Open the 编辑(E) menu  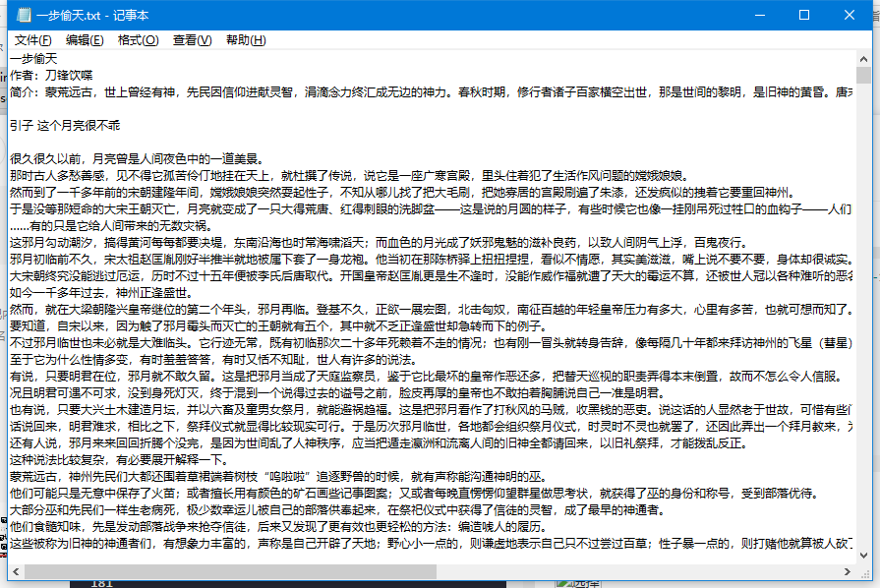[x=85, y=40]
